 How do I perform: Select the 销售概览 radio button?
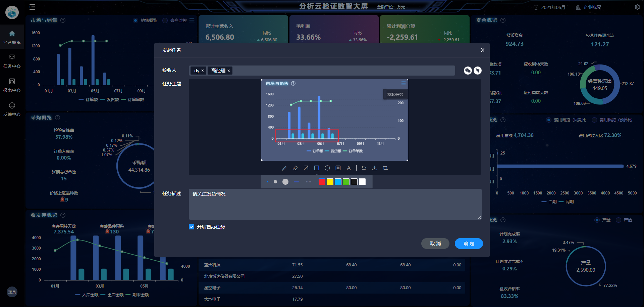[x=136, y=20]
